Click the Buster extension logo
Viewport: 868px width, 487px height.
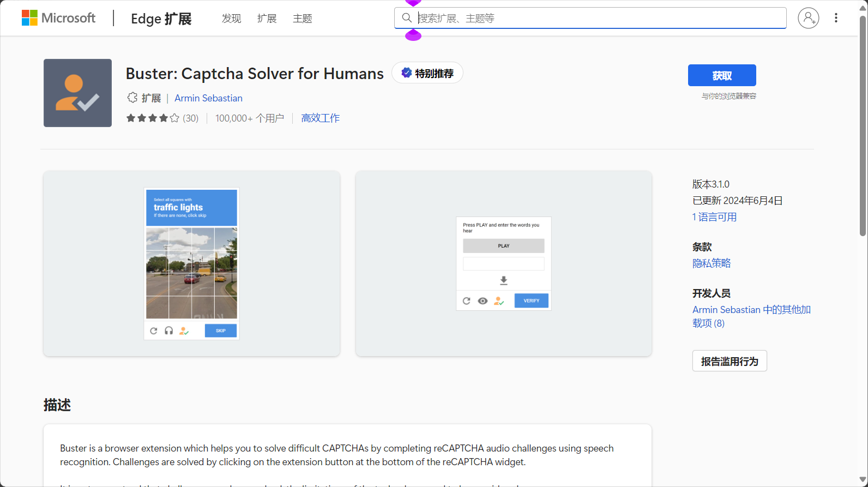[77, 93]
